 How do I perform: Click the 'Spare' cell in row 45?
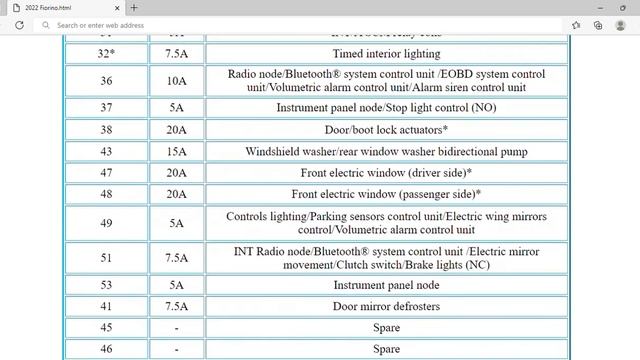click(x=387, y=328)
